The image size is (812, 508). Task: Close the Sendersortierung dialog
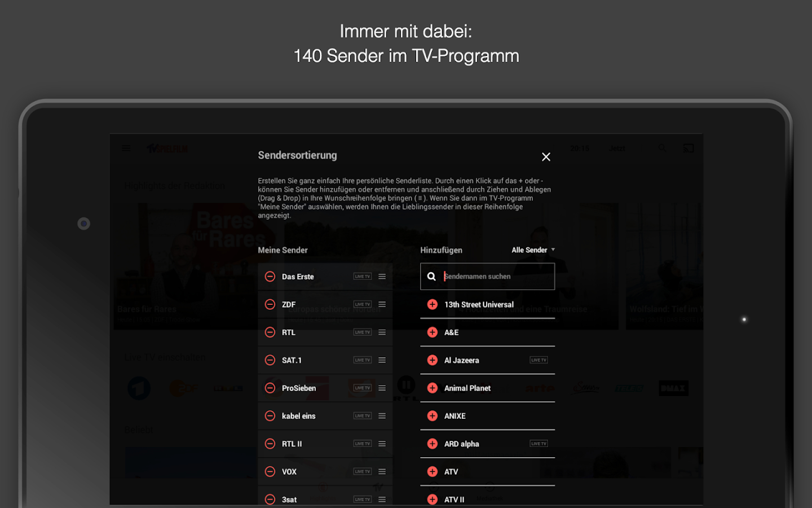click(545, 156)
